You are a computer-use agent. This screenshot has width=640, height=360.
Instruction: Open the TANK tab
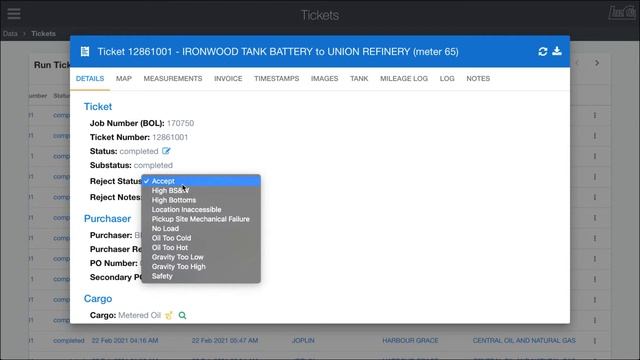point(359,78)
